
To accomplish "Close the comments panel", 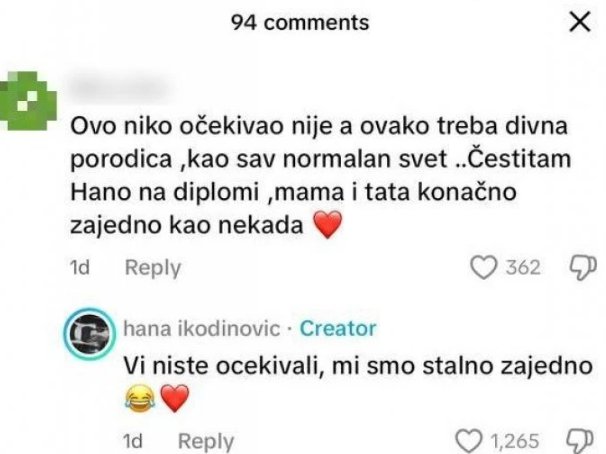I will coord(578,22).
